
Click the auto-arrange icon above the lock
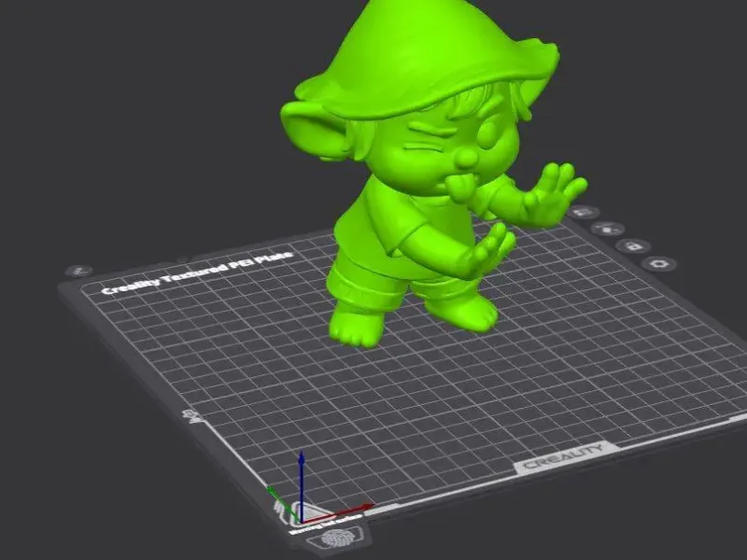pos(608,230)
